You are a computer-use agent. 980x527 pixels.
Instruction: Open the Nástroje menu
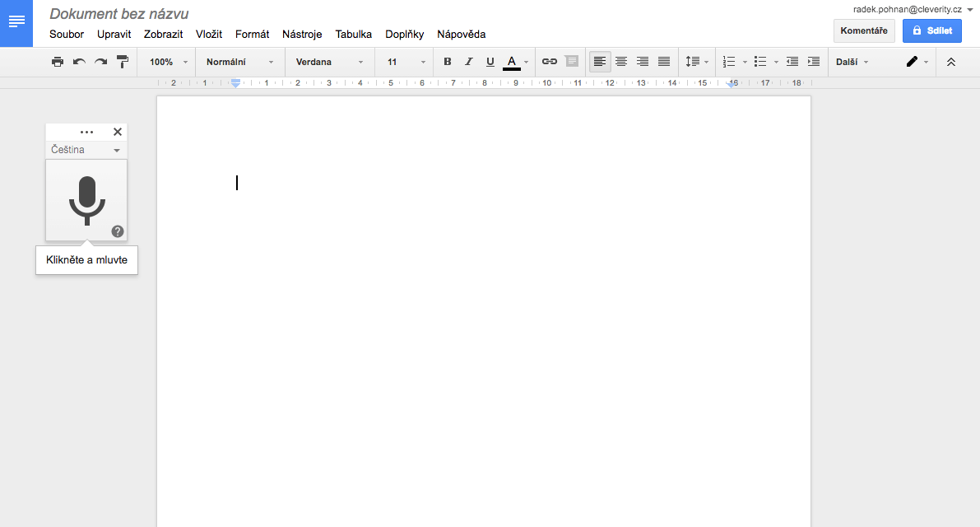tap(302, 35)
